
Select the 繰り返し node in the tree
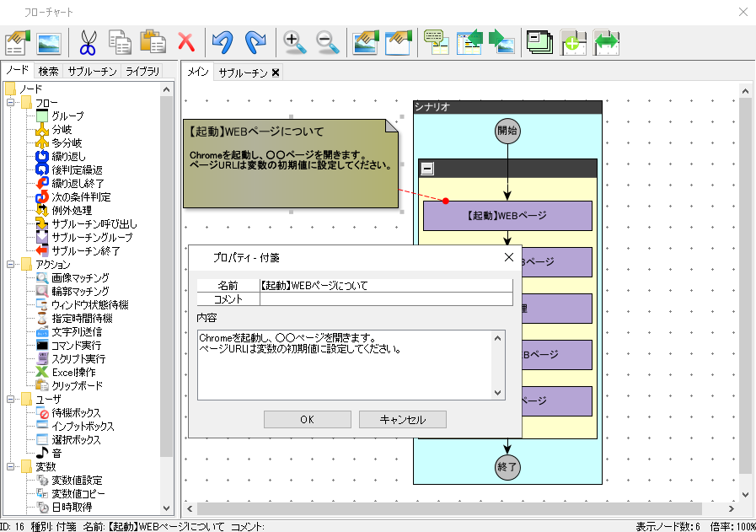click(x=68, y=157)
